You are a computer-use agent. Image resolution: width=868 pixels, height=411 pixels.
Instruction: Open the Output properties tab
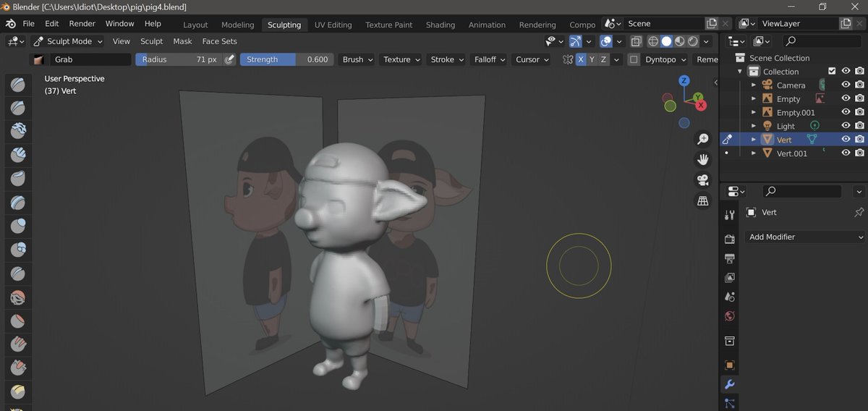click(729, 258)
